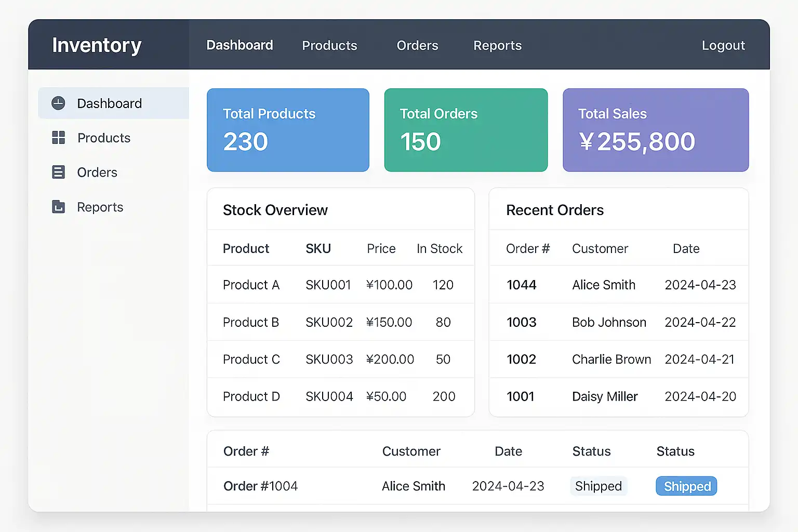
Task: Log out using the Logout link
Action: pos(723,46)
